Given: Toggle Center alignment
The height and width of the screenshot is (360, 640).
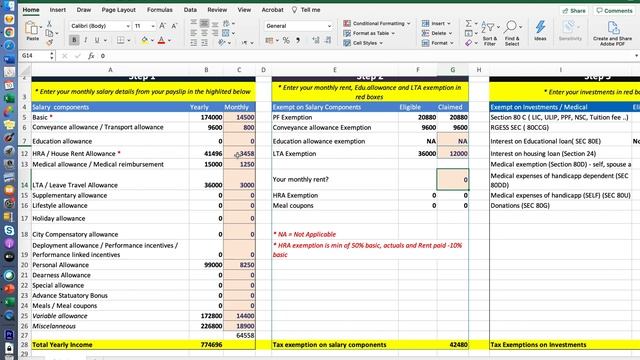Looking at the screenshot, I should 204,33.
